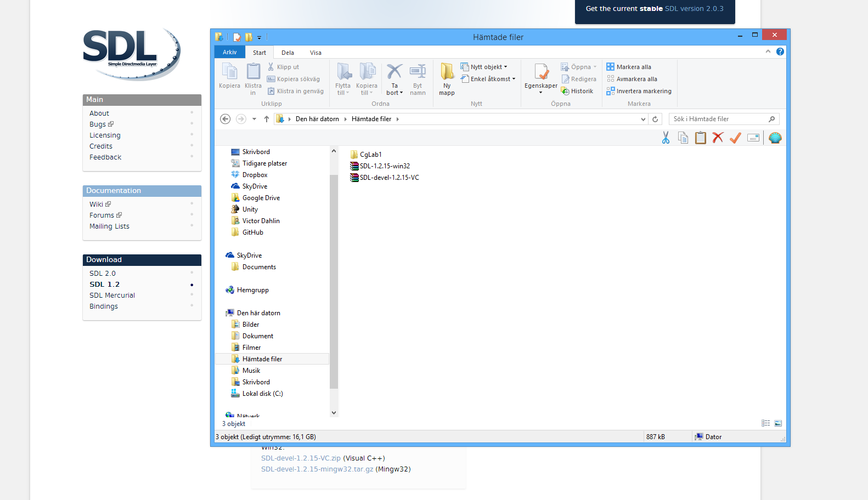Select Hemgrupp in the navigation pane

click(252, 290)
